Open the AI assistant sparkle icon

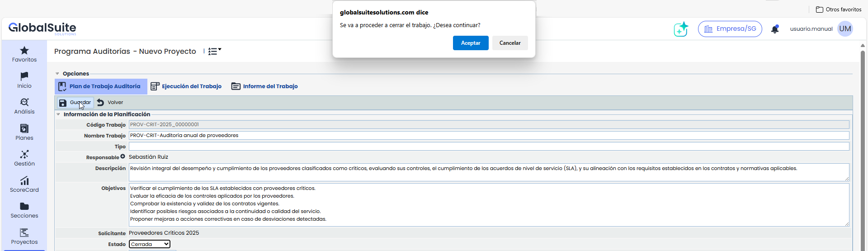[x=681, y=29]
